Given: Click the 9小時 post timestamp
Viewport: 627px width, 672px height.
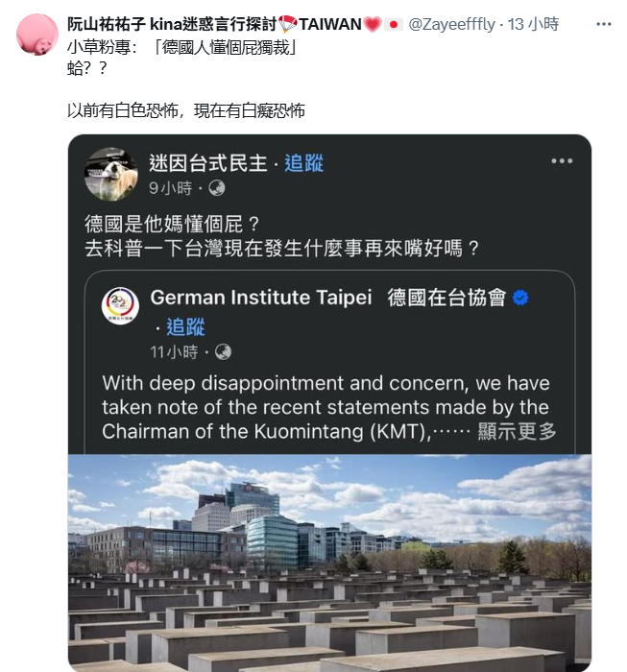Looking at the screenshot, I should point(171,188).
